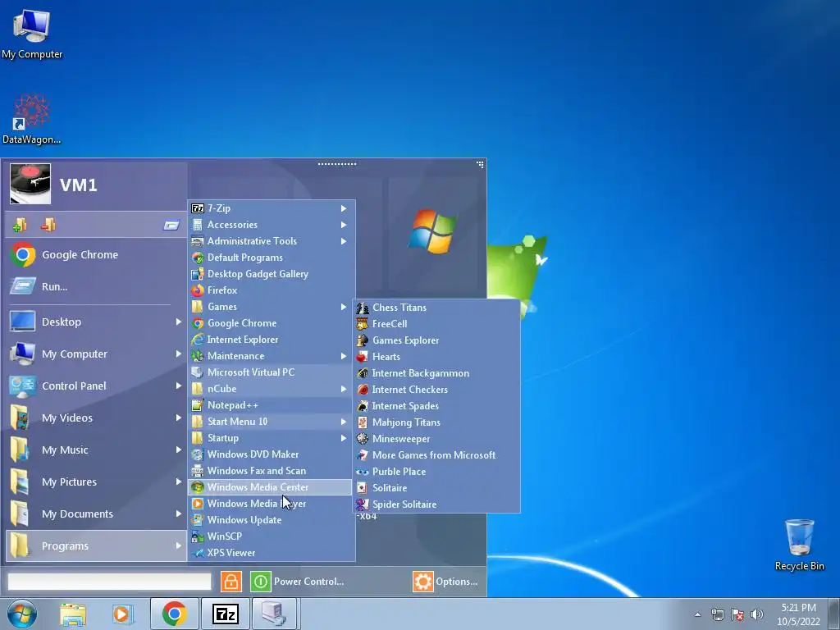Open Notepad++
This screenshot has width=840, height=630.
[271, 405]
